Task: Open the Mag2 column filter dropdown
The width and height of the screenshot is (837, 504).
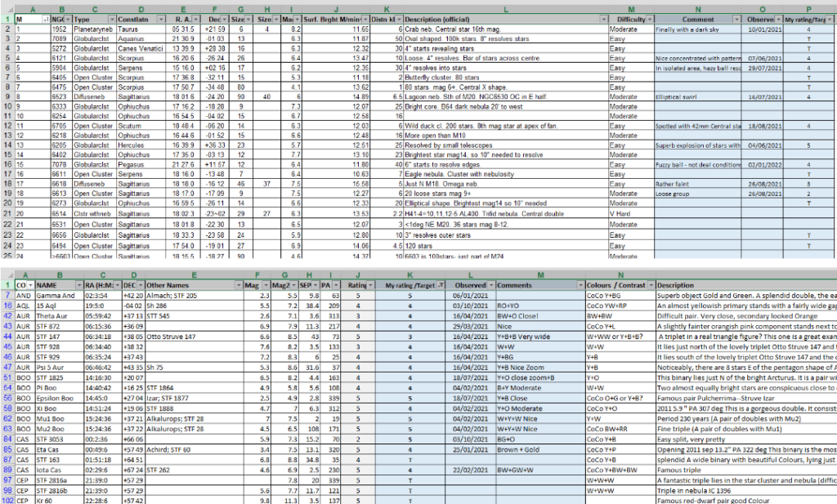Action: click(293, 285)
